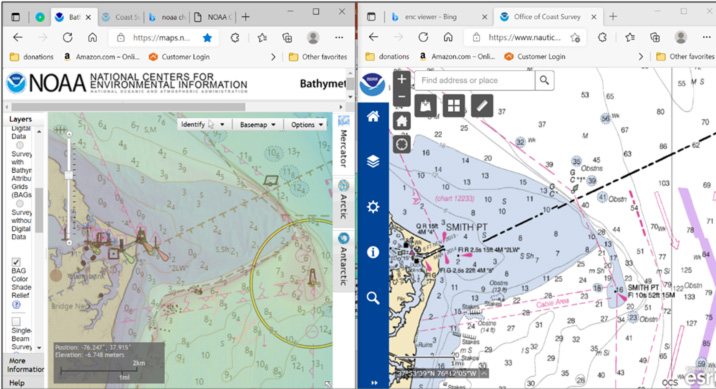Open the info icon in blue sidebar
This screenshot has width=716, height=389.
coord(373,252)
